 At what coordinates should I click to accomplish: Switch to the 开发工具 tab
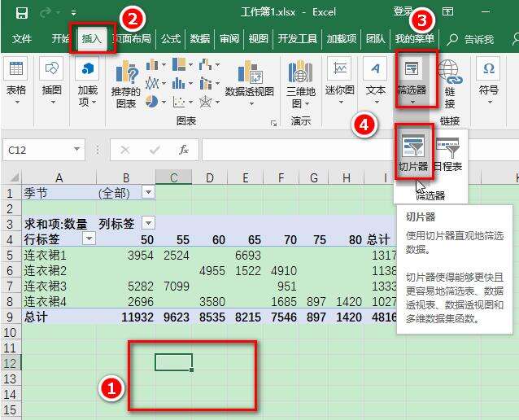297,39
